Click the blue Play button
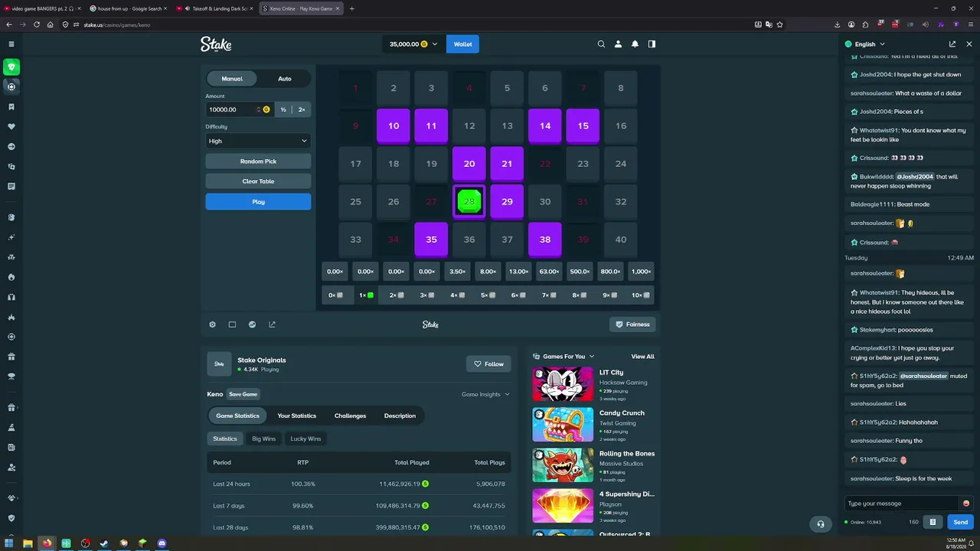This screenshot has height=551, width=980. point(258,202)
